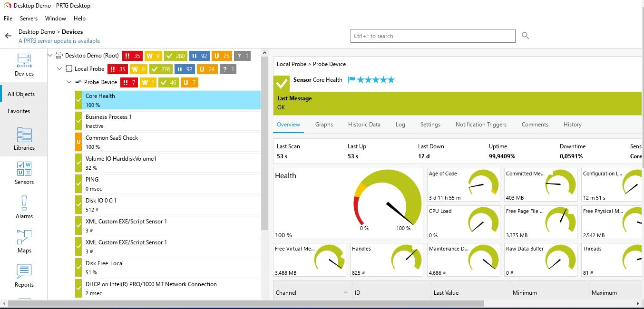The image size is (644, 309).
Task: Select the Volume IO HarddiskVolume1 sensor row
Action: coord(168,163)
